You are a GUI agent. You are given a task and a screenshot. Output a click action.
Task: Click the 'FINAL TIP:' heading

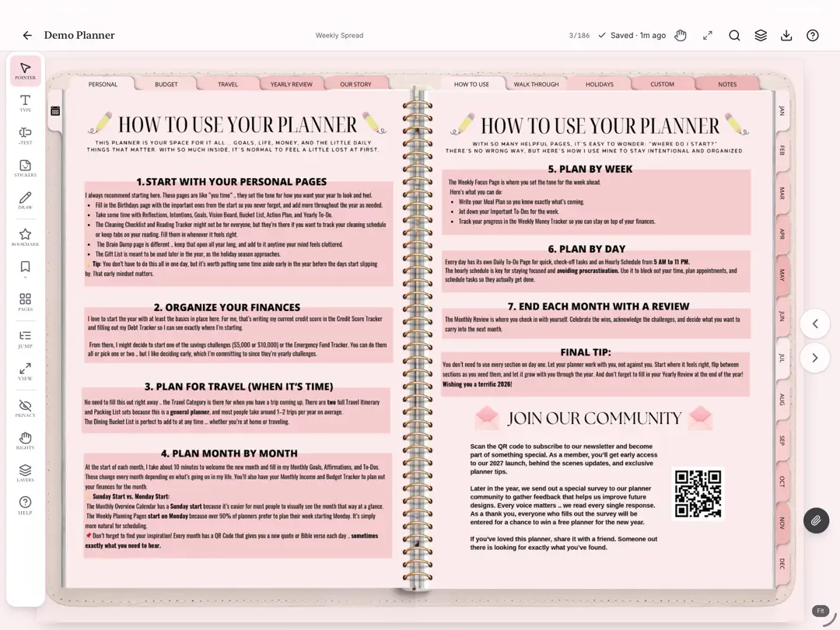coord(586,352)
